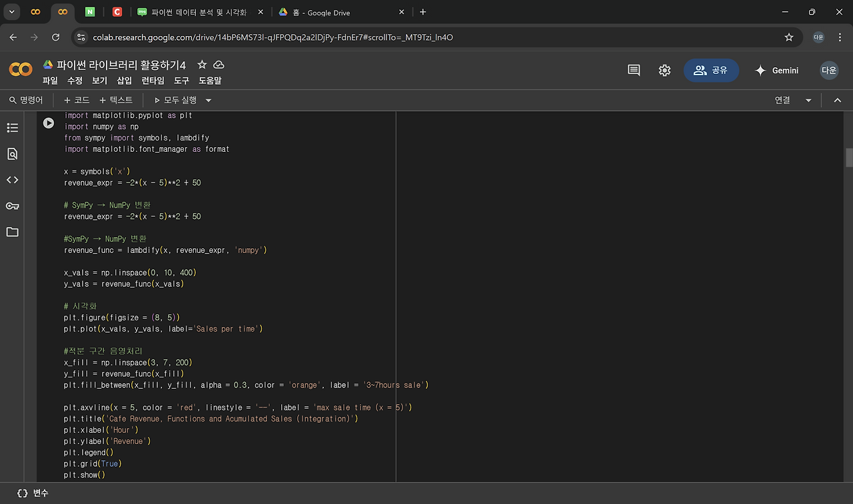Viewport: 853px width, 504px height.
Task: Expand the 연결 dropdown arrow
Action: 808,100
